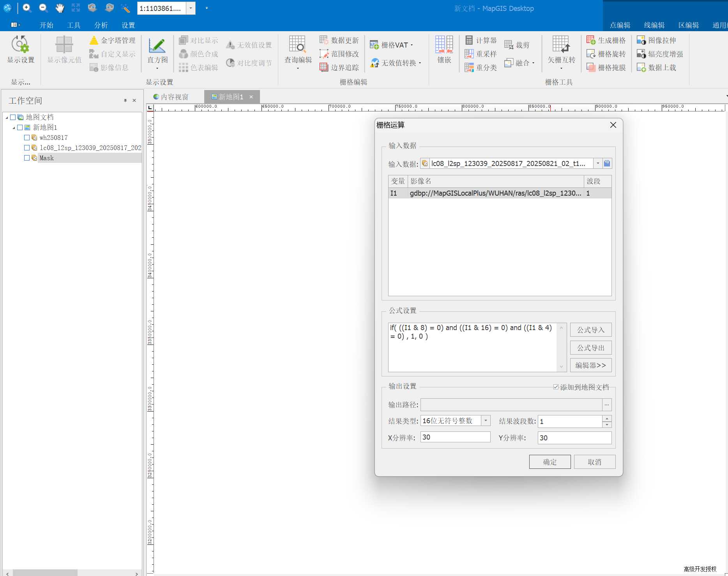This screenshot has height=576, width=728.
Task: Toggle checkbox of 地图文档 node
Action: (x=13, y=117)
